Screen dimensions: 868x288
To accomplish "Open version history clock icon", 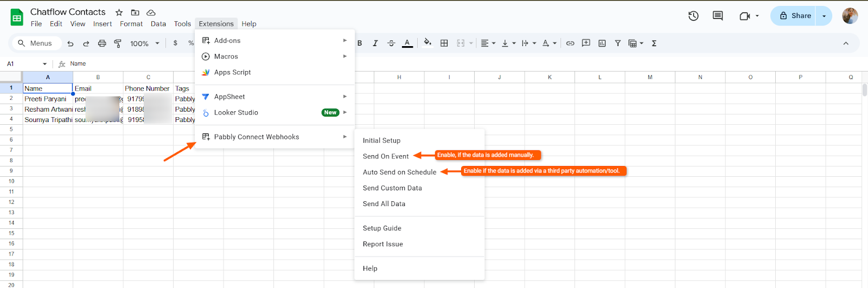I will 693,16.
